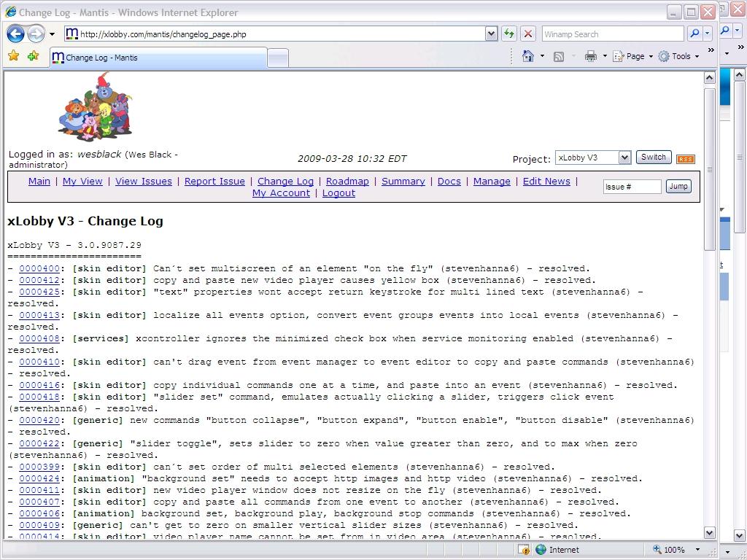747x560 pixels.
Task: Open the Docs link
Action: (x=449, y=182)
